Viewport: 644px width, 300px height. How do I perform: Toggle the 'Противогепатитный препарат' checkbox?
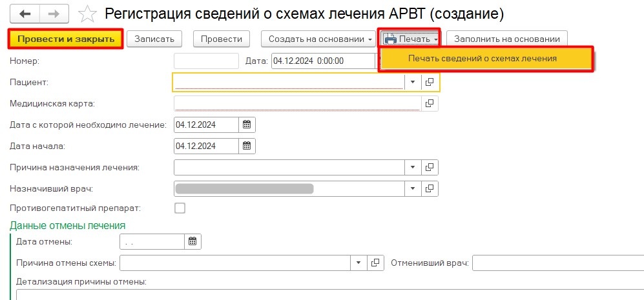click(180, 208)
